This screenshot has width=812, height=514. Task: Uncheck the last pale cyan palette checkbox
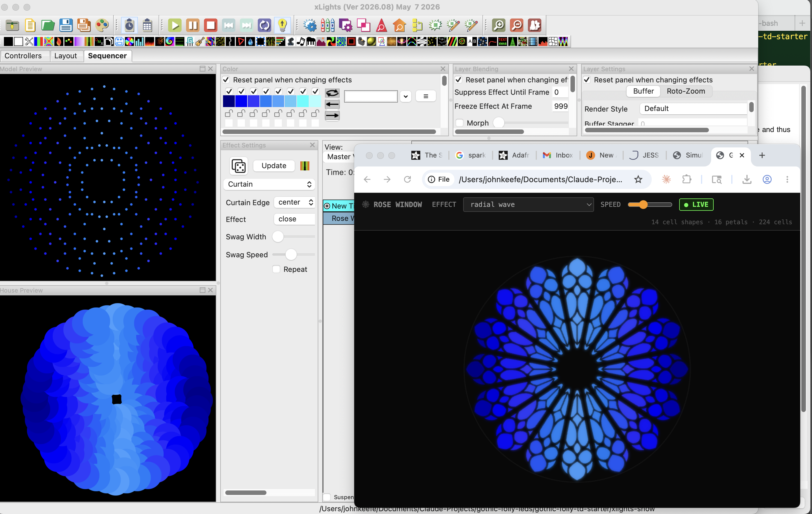(315, 91)
